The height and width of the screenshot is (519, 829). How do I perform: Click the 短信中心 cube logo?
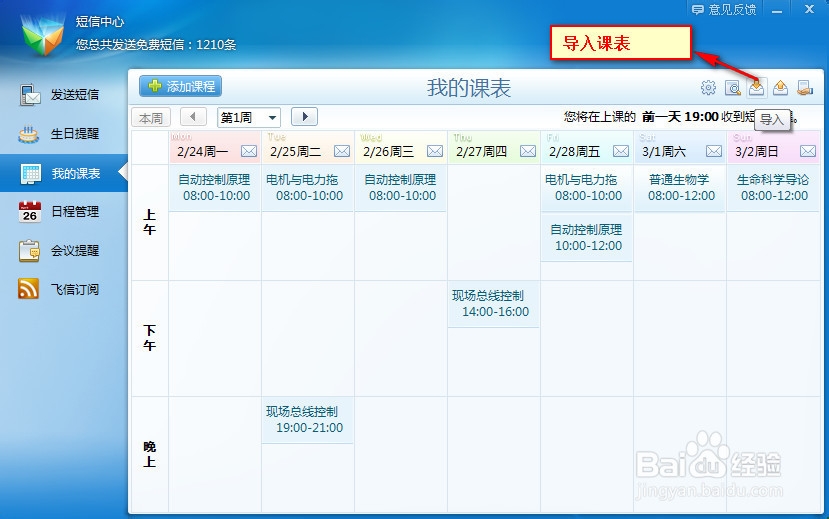(43, 34)
